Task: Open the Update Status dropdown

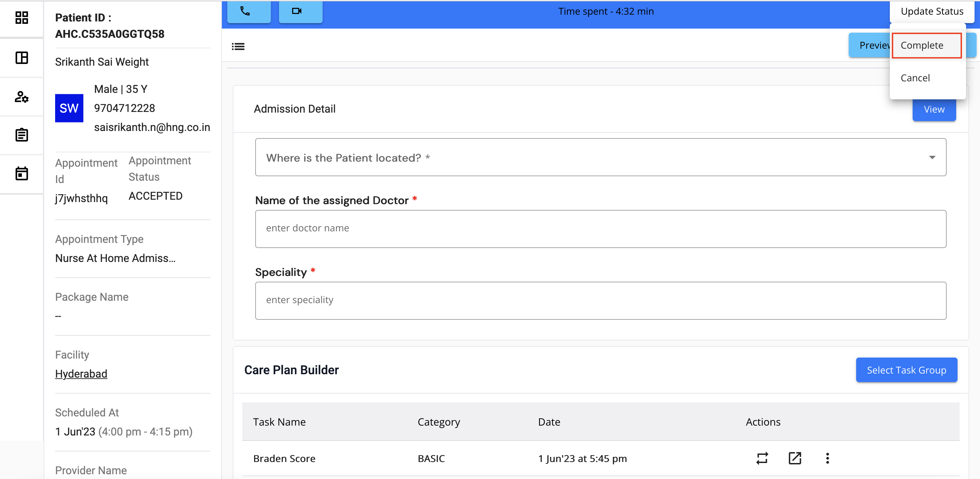Action: (932, 12)
